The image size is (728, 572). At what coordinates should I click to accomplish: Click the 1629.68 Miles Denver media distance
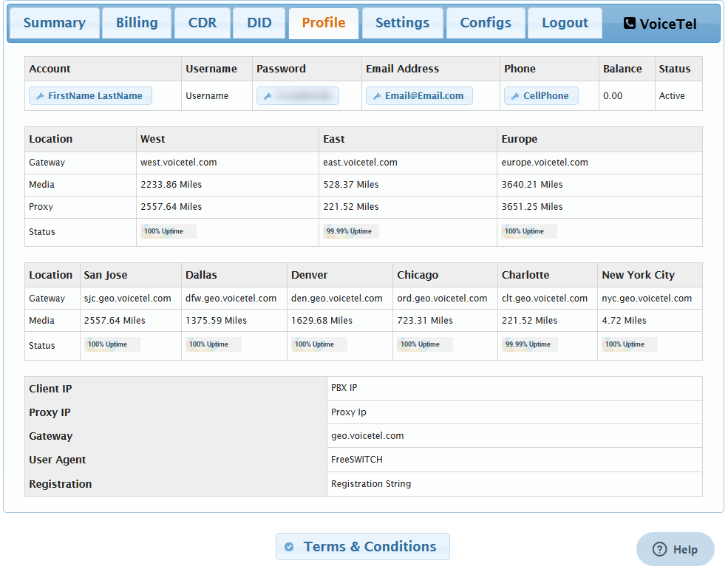pos(322,321)
